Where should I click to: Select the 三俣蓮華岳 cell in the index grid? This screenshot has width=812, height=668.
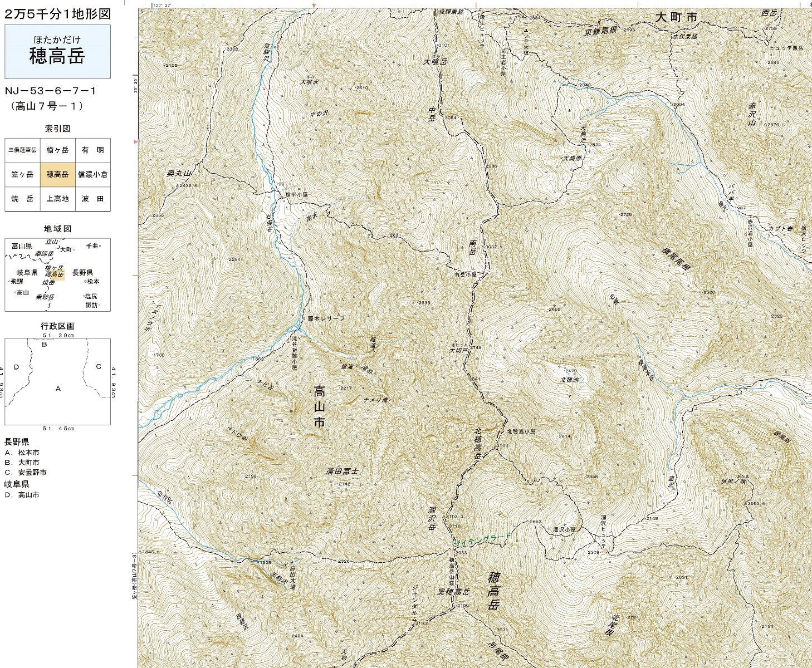click(x=22, y=150)
